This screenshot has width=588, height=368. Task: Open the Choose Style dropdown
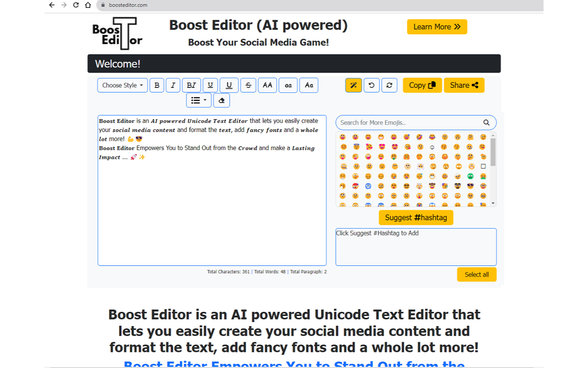tap(122, 85)
